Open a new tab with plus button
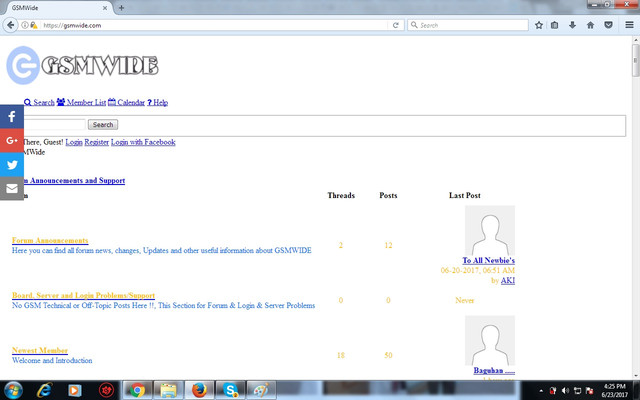Screen dimensions: 640x400 click(121, 8)
